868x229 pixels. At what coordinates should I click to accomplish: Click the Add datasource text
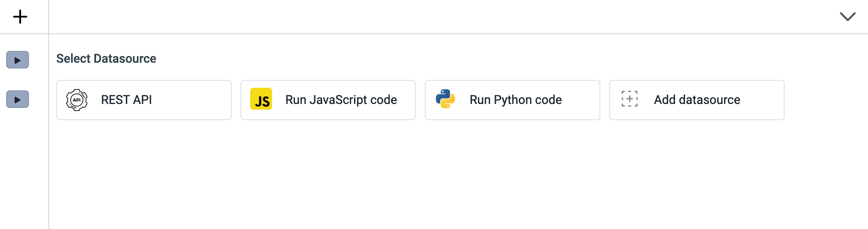pos(697,100)
